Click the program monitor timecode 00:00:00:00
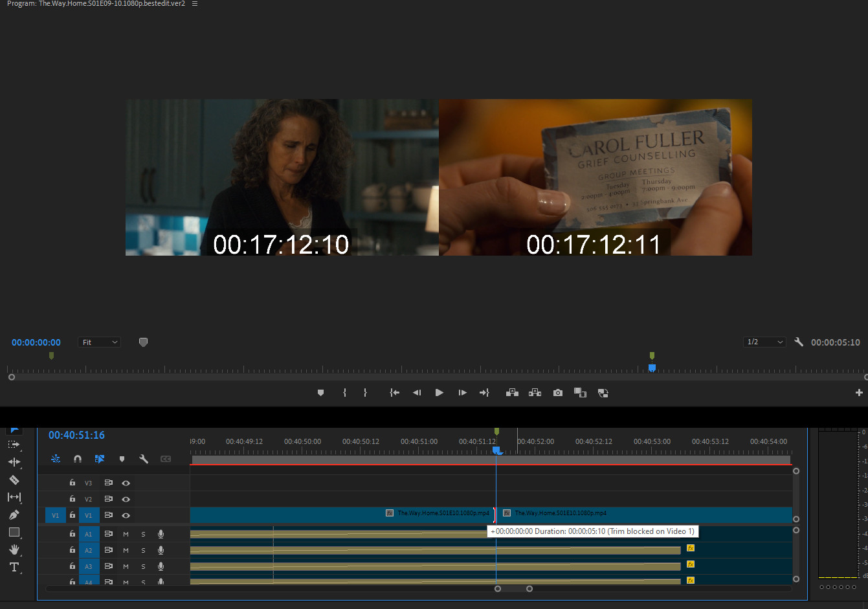This screenshot has height=609, width=868. (36, 342)
